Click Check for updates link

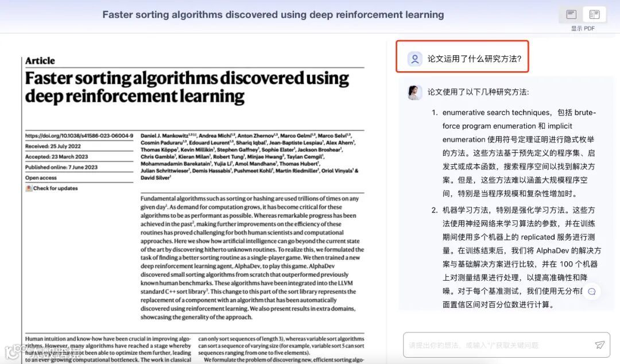click(55, 188)
